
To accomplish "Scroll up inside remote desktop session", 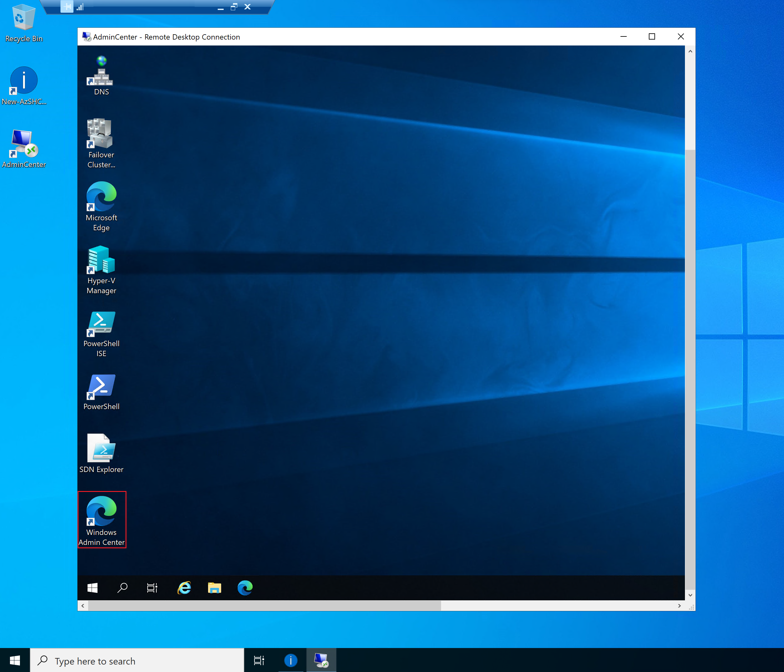I will tap(690, 51).
